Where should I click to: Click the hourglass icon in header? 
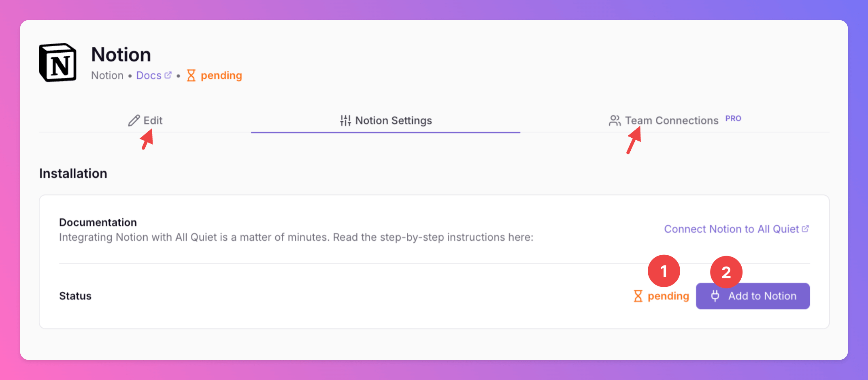(x=191, y=75)
